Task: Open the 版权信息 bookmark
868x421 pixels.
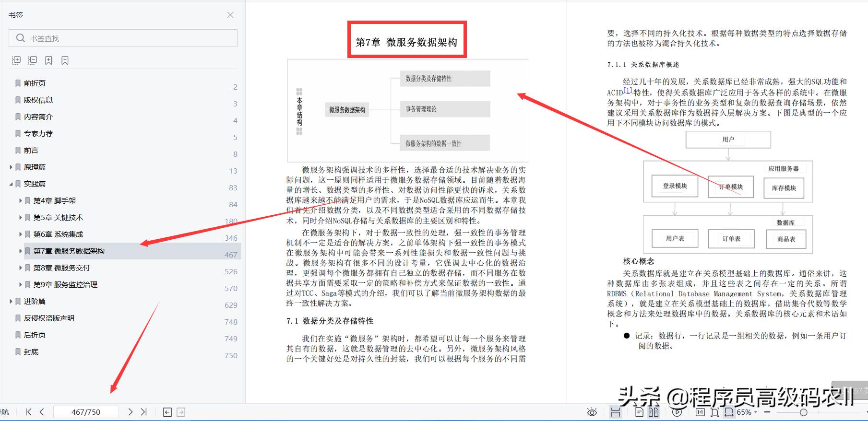Action: (x=38, y=100)
